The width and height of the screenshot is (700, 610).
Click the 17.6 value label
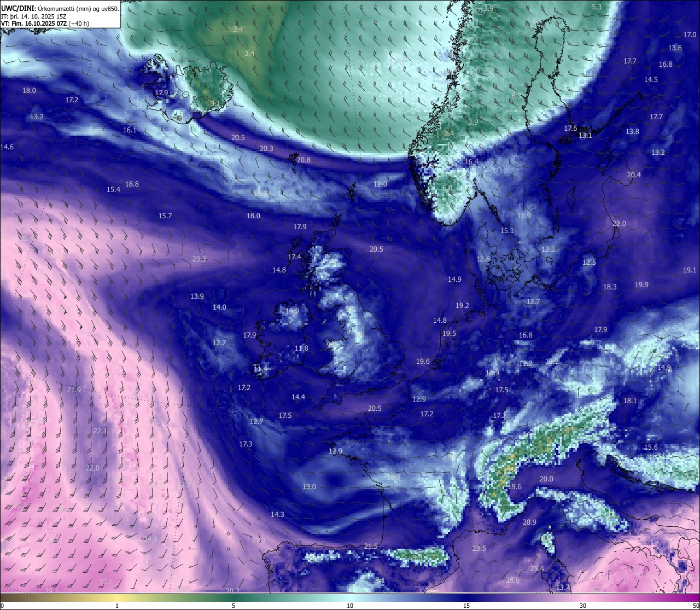coord(570,128)
